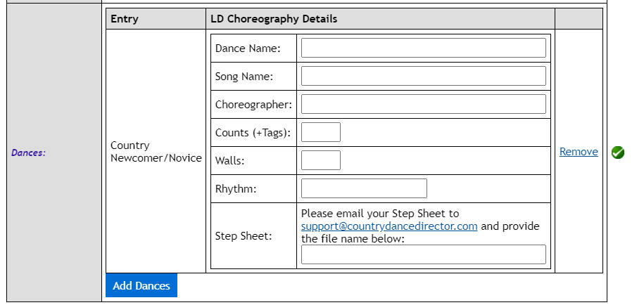The height and width of the screenshot is (305, 644).
Task: Click the Entry column header
Action: tap(125, 19)
